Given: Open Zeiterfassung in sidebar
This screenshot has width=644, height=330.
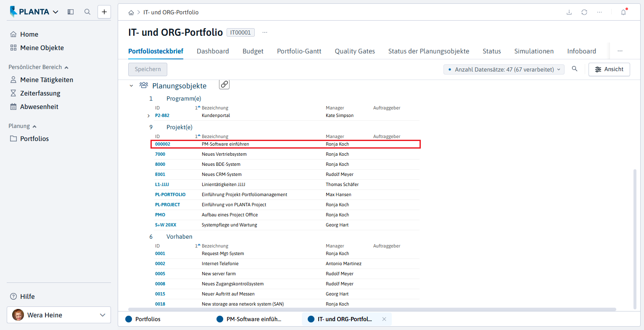Looking at the screenshot, I should click(x=40, y=93).
